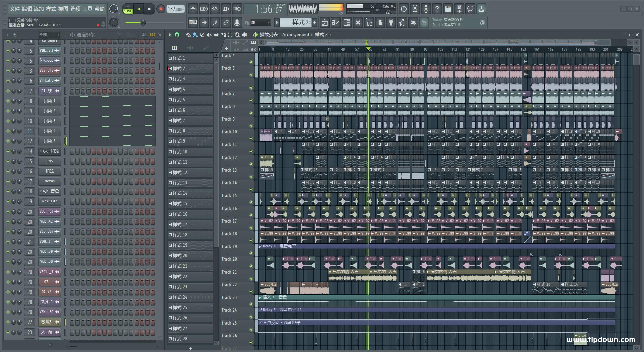This screenshot has height=352, width=644.
Task: Select the zoom magnifier tool in playlist
Action: coord(237,35)
